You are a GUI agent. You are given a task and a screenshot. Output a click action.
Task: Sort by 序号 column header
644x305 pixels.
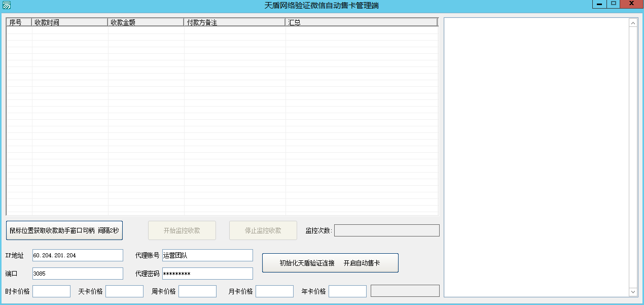tap(19, 22)
